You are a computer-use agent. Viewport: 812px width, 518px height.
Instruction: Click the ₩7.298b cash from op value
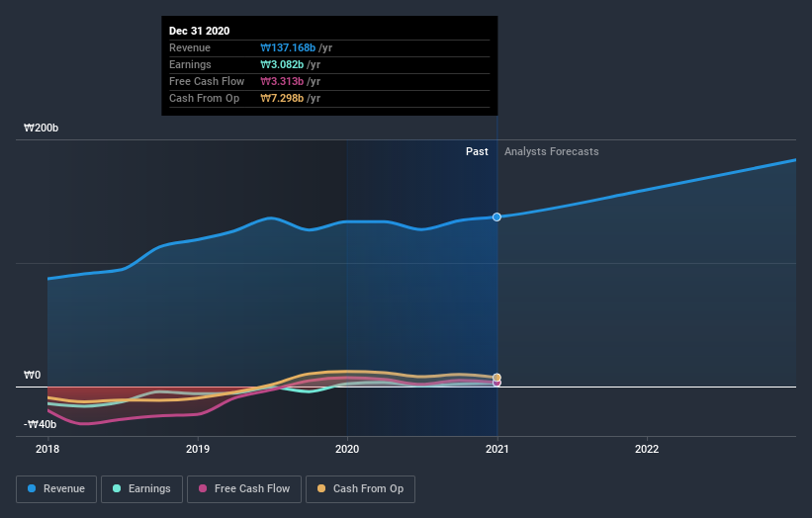point(282,98)
